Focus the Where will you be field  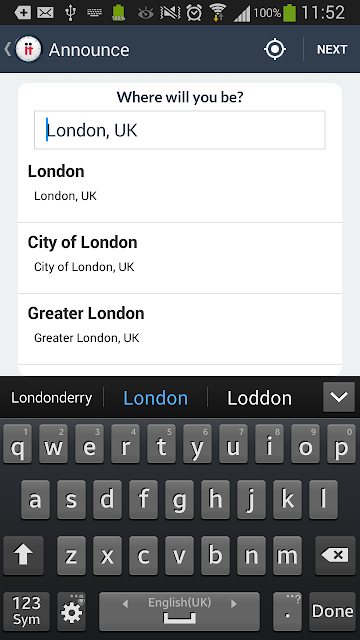[x=180, y=130]
